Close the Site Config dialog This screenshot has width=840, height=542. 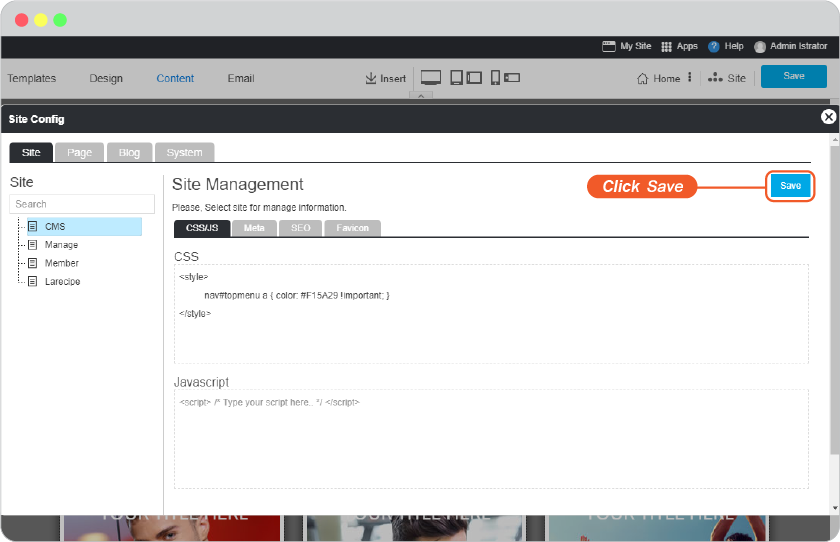828,117
